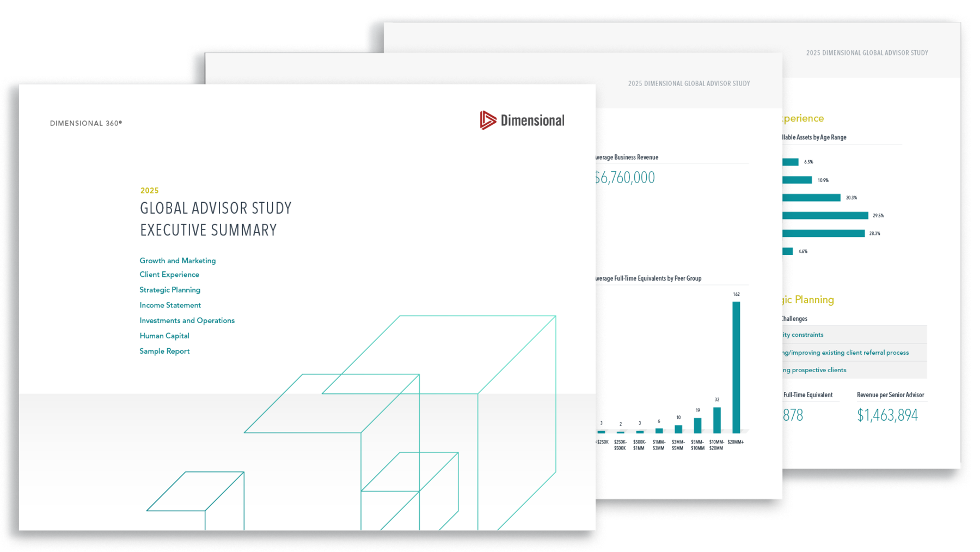
Task: Click the Dimensional logo on the cover
Action: tap(522, 120)
